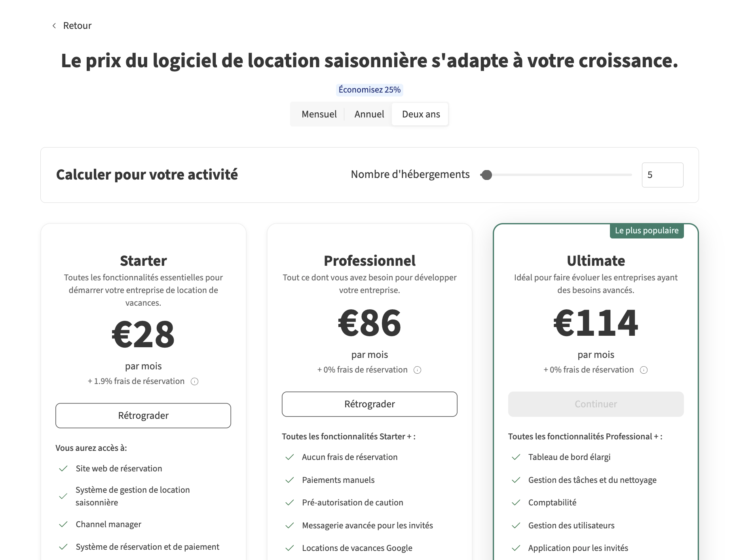Screen dimensions: 752x560
Task: Click Rétrograder on the Professionnel plan
Action: (x=369, y=404)
